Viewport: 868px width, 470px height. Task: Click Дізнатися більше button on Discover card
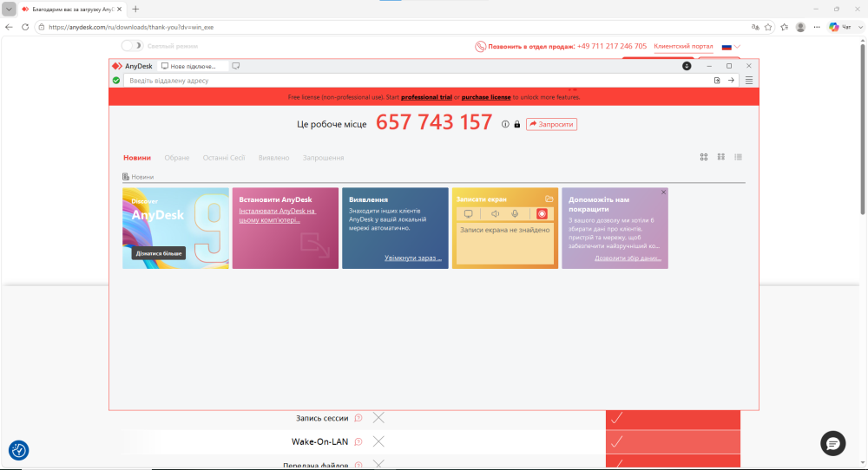tap(159, 253)
